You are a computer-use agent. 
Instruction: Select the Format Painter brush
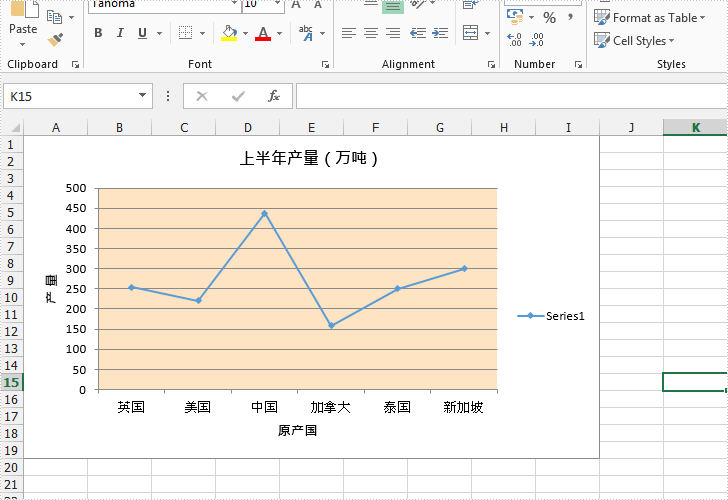coord(55,40)
